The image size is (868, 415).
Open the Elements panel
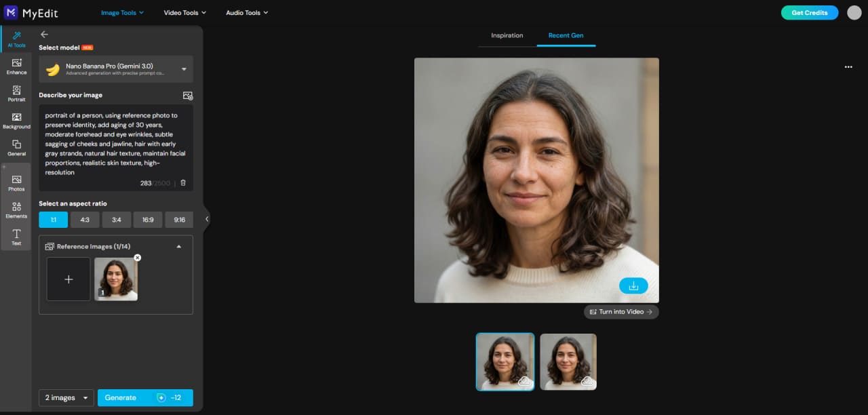tap(16, 210)
